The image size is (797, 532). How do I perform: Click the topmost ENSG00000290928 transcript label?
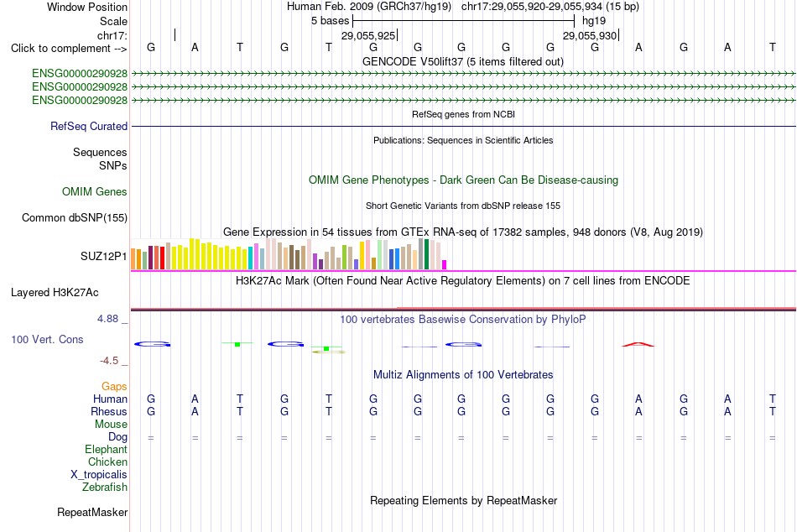[80, 74]
